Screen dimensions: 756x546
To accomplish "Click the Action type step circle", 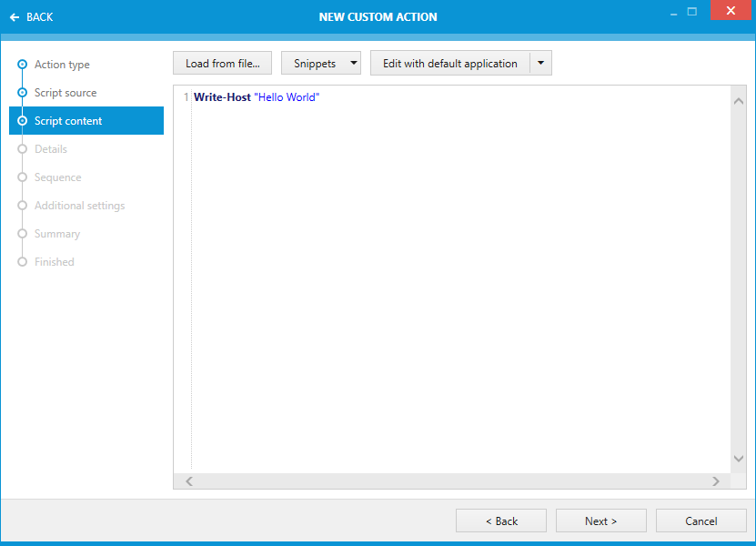I will (x=21, y=65).
